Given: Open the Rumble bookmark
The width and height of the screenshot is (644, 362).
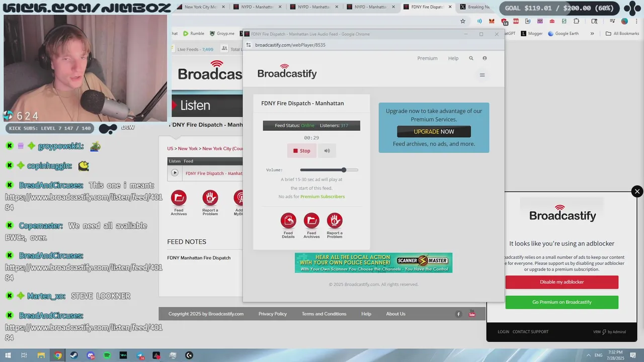Looking at the screenshot, I should tap(194, 34).
